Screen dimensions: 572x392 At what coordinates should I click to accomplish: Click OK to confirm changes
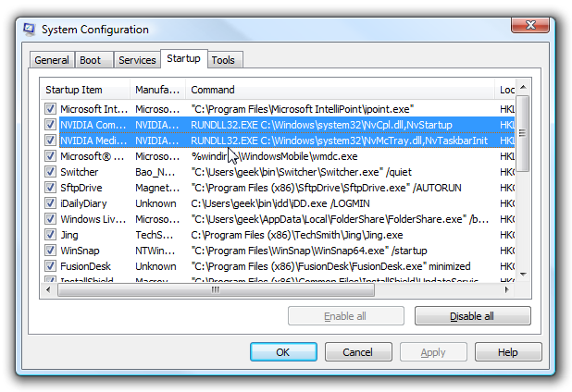[x=282, y=352]
